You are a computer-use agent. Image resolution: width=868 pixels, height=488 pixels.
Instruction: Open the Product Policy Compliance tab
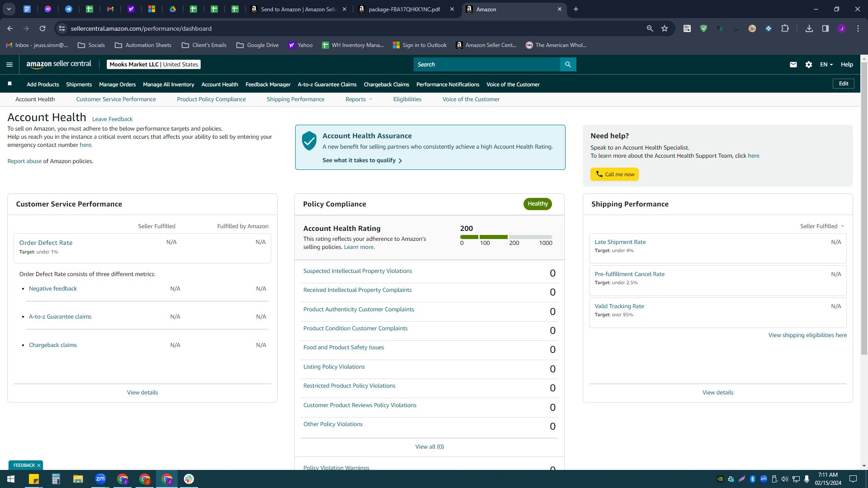pyautogui.click(x=211, y=99)
